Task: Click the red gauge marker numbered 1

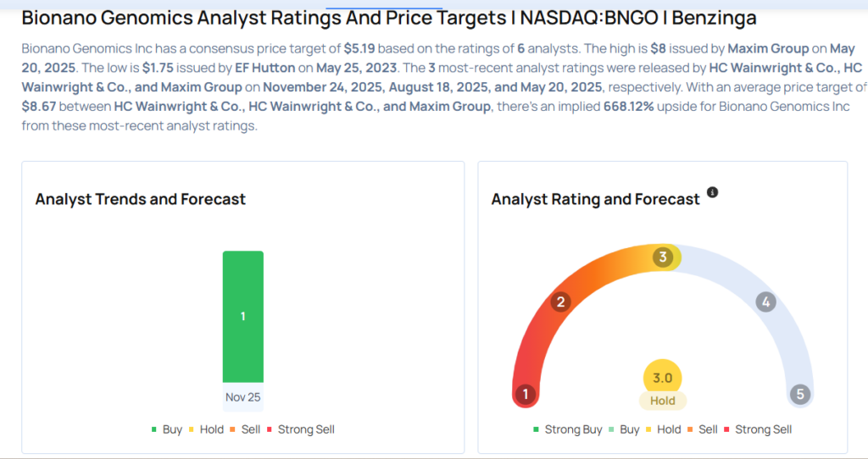Action: pyautogui.click(x=526, y=395)
